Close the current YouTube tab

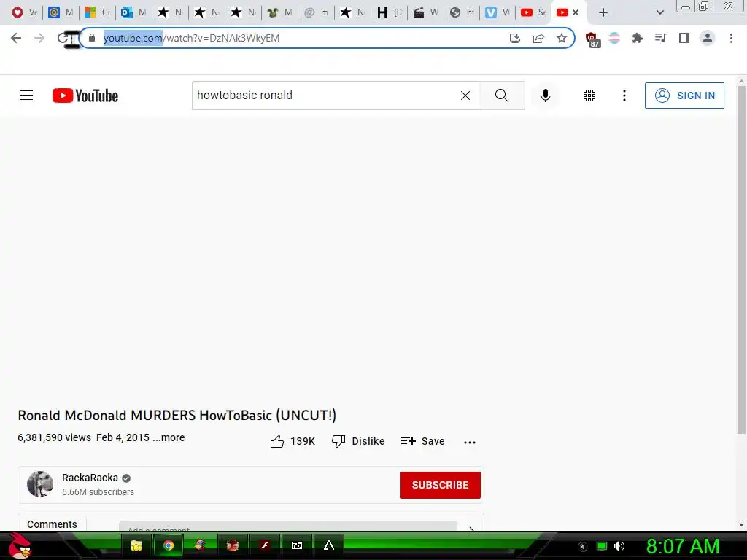pos(576,12)
